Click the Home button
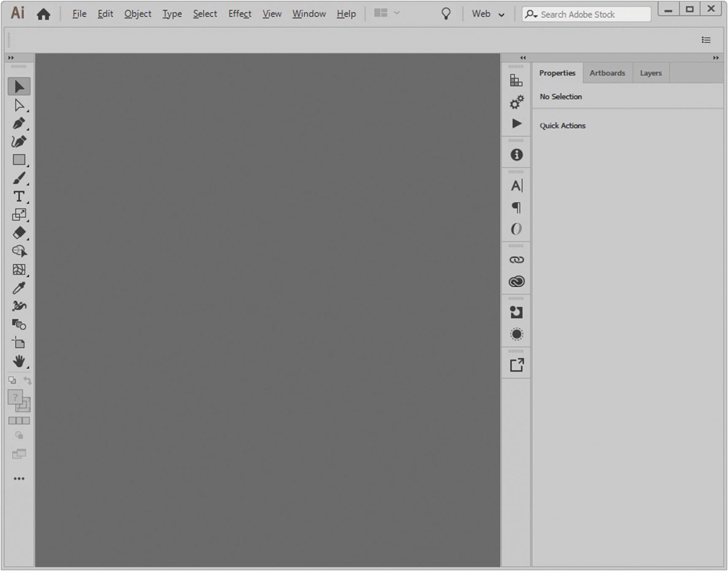Screen dimensions: 728x571 [43, 14]
